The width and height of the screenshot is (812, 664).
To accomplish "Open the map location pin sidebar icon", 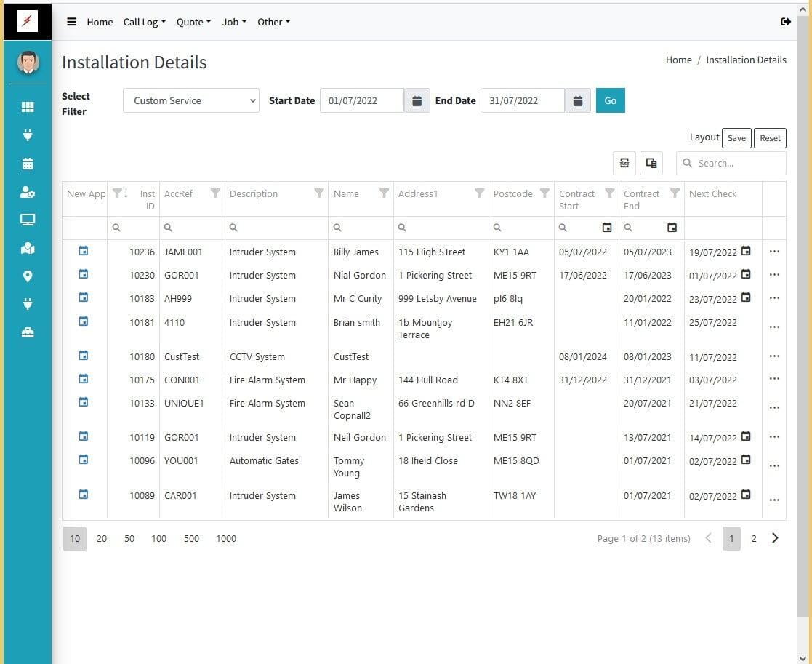I will (28, 276).
